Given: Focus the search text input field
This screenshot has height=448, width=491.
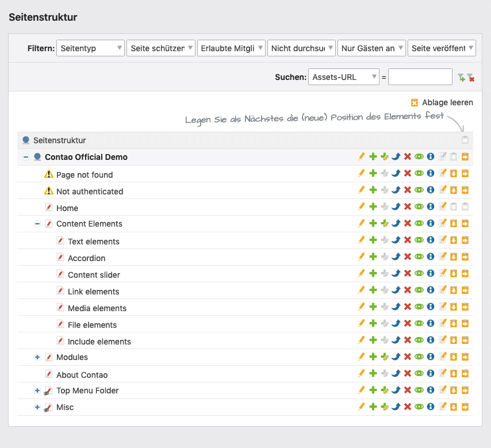Looking at the screenshot, I should pyautogui.click(x=420, y=77).
